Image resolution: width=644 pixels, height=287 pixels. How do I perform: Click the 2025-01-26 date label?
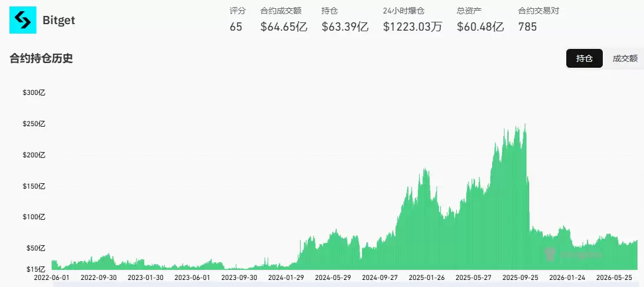click(426, 278)
